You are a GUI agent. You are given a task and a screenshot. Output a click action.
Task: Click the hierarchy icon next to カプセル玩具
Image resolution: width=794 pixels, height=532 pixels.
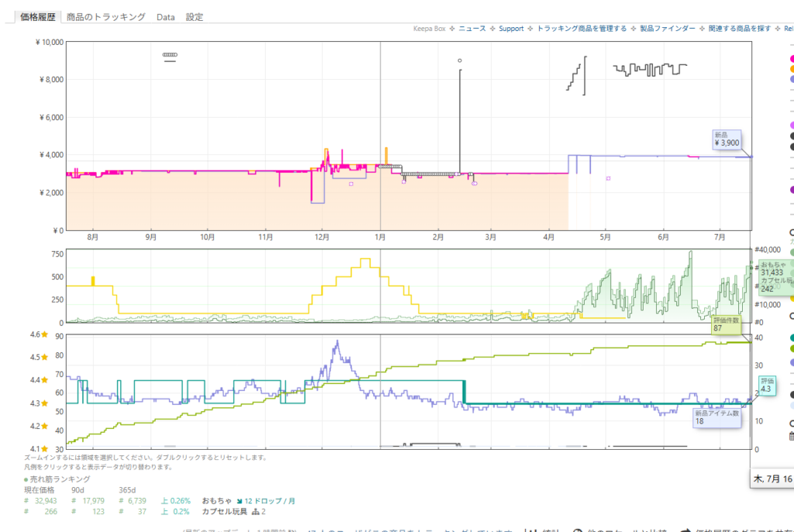[x=255, y=512]
